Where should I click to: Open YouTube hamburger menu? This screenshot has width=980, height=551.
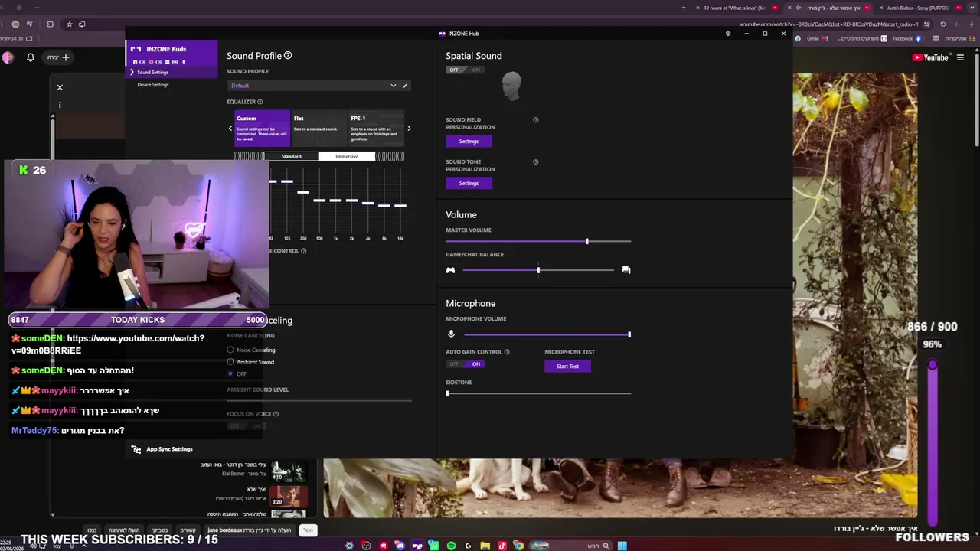coord(960,57)
